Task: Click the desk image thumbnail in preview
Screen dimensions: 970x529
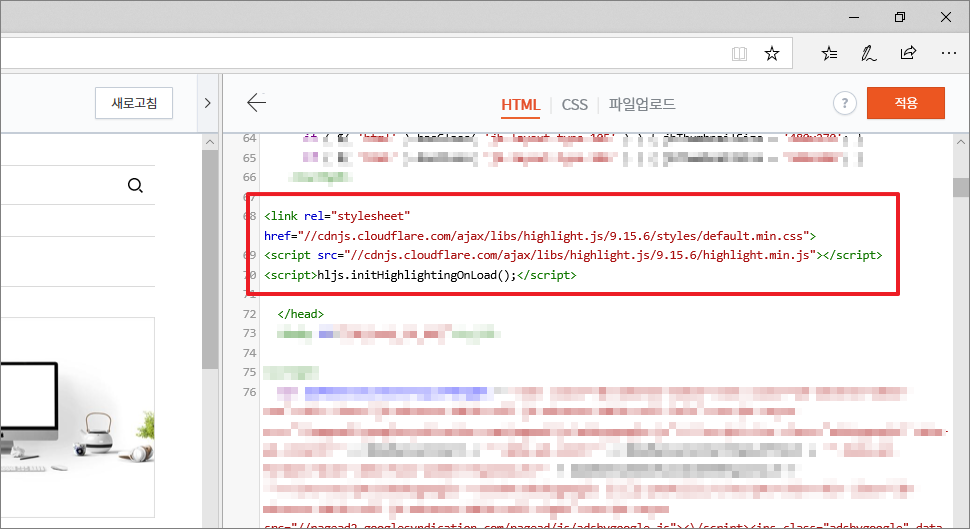Action: pyautogui.click(x=77, y=417)
